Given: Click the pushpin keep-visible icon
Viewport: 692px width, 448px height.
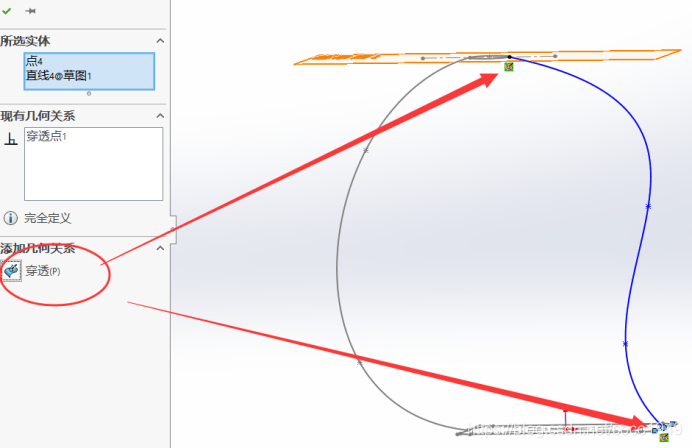Looking at the screenshot, I should 30,11.
